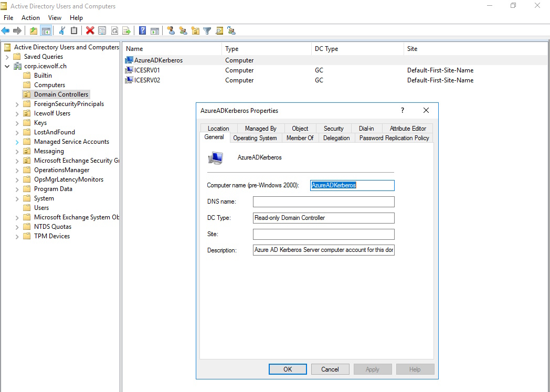Expand the Saved Queries node
Image resolution: width=550 pixels, height=392 pixels.
(x=7, y=57)
